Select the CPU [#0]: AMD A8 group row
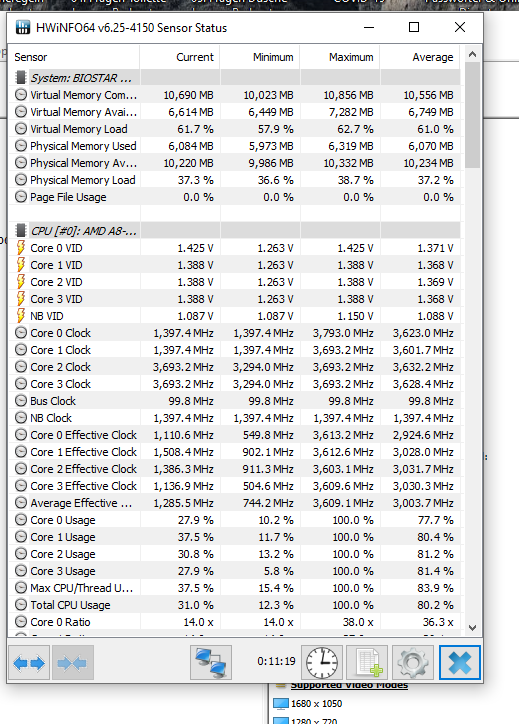Screen dimensions: 519x724 235,230
